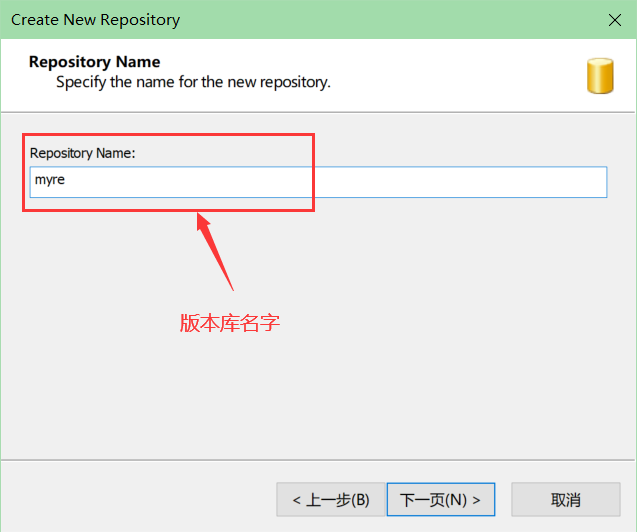Close the Create New Repository dialog
637x532 pixels.
point(615,19)
